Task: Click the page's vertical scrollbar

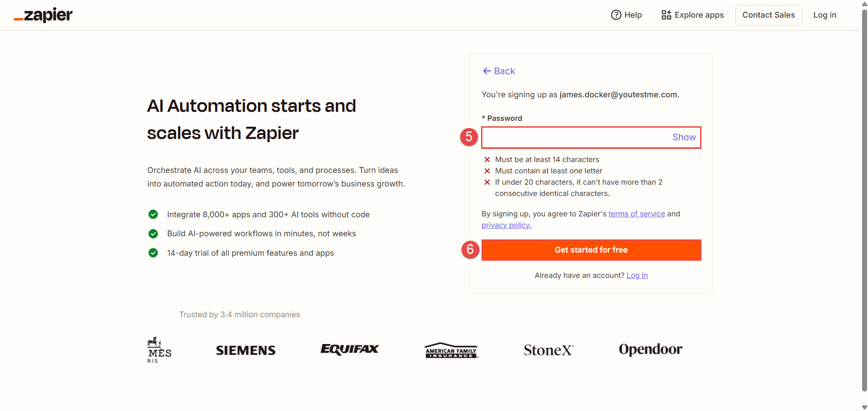Action: point(864,199)
